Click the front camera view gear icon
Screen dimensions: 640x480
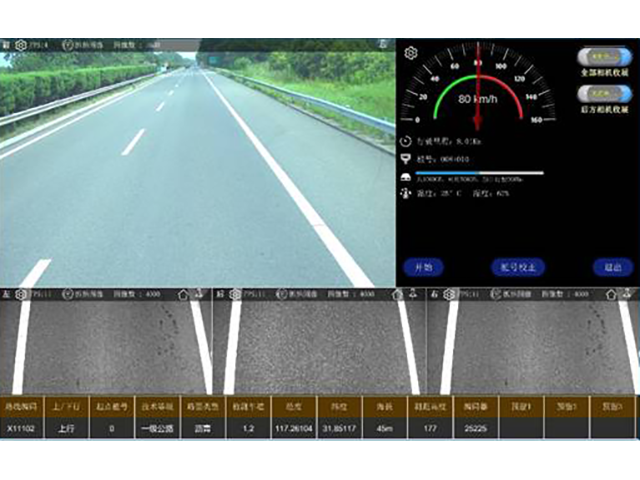click(21, 45)
